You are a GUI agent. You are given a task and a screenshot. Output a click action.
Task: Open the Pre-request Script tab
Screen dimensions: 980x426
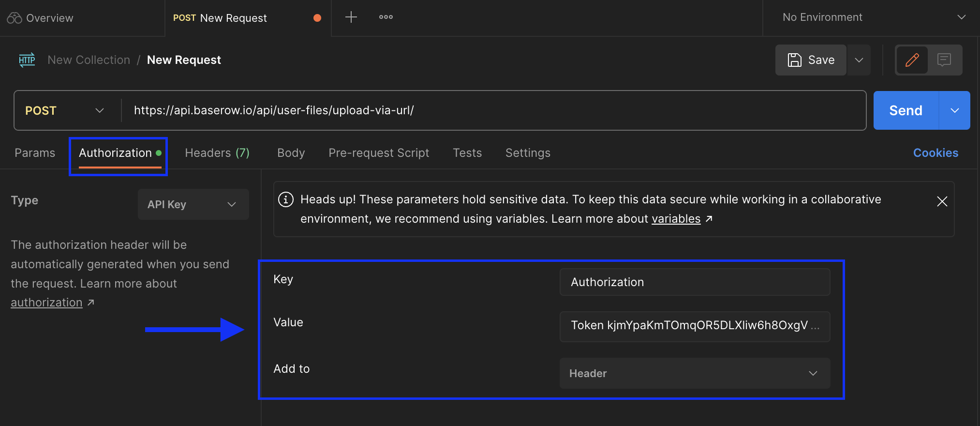(379, 153)
